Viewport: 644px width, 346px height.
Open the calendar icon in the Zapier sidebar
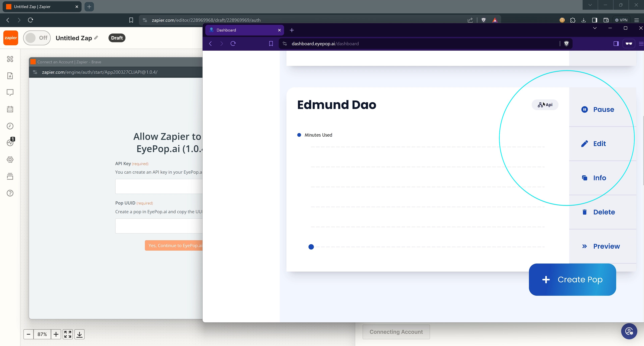[x=10, y=109]
